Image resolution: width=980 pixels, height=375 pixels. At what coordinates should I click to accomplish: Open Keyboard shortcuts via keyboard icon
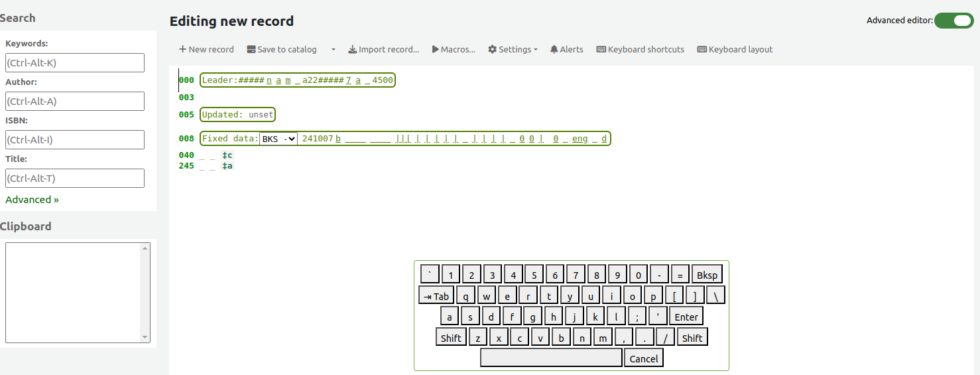click(601, 49)
